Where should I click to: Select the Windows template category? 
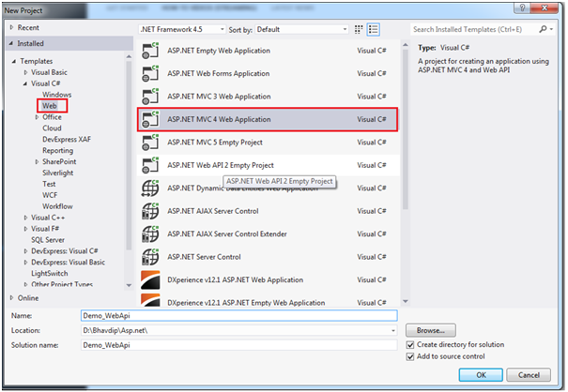tap(57, 95)
